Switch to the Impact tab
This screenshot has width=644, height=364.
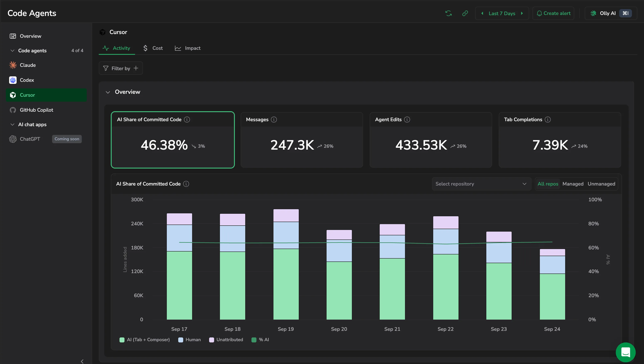tap(188, 48)
